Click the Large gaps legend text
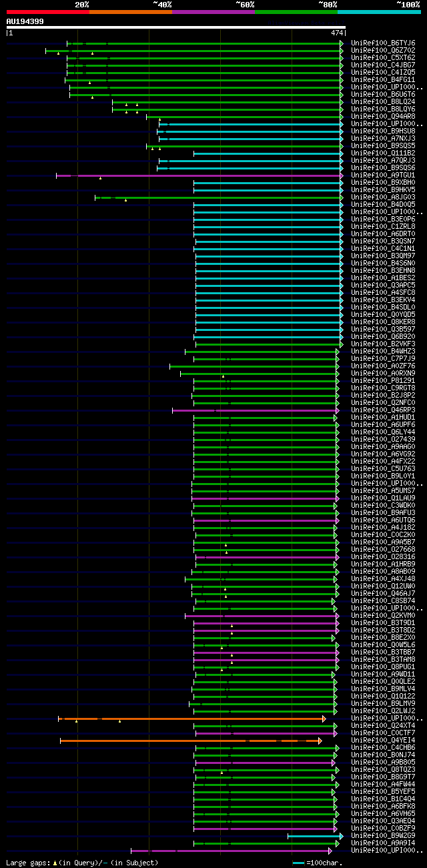 (82, 863)
